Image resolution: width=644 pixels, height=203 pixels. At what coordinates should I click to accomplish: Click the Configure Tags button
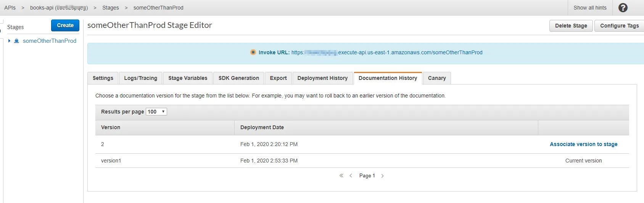click(x=619, y=26)
